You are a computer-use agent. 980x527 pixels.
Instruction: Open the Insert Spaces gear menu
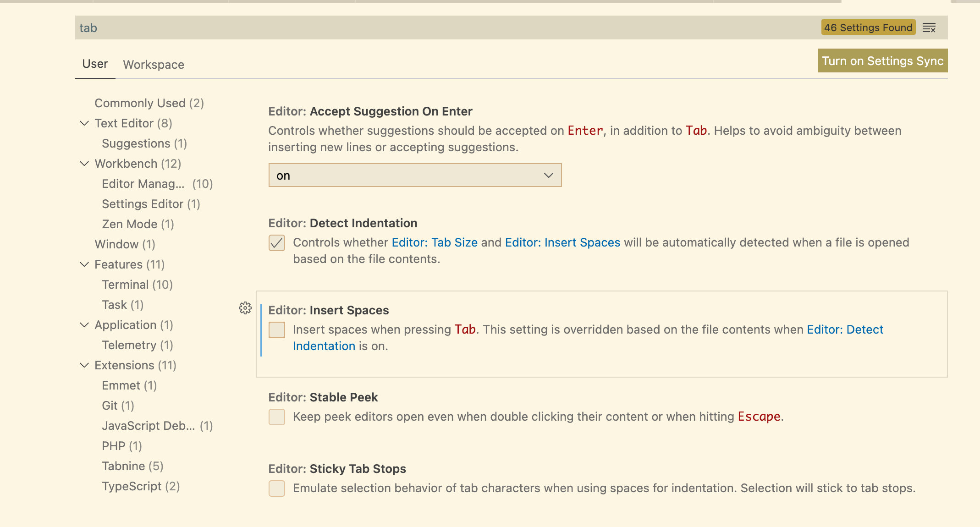[245, 308]
